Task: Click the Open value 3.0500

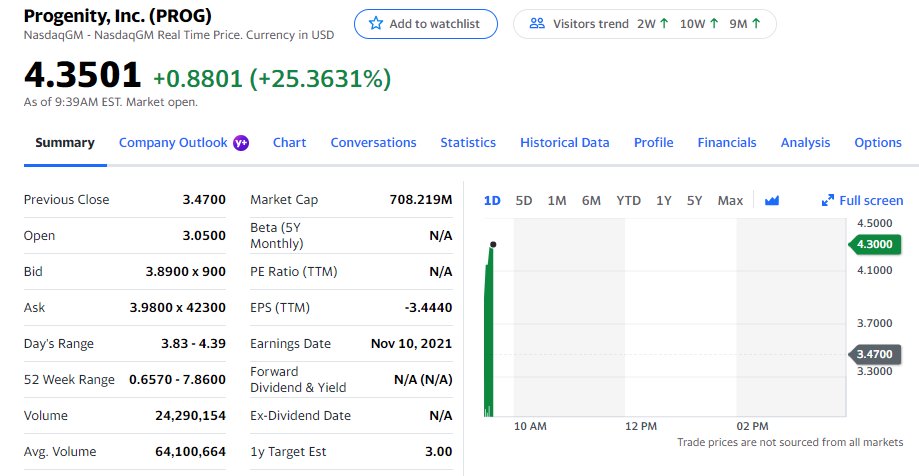Action: click(x=204, y=236)
